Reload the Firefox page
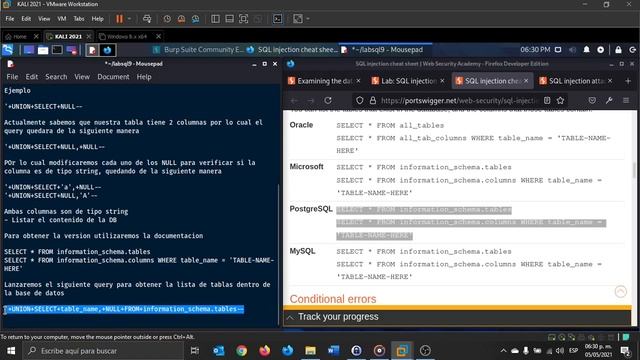The image size is (640, 360). click(328, 100)
